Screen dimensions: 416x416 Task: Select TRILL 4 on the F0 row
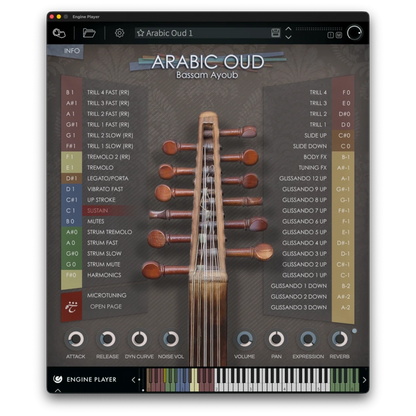point(318,92)
